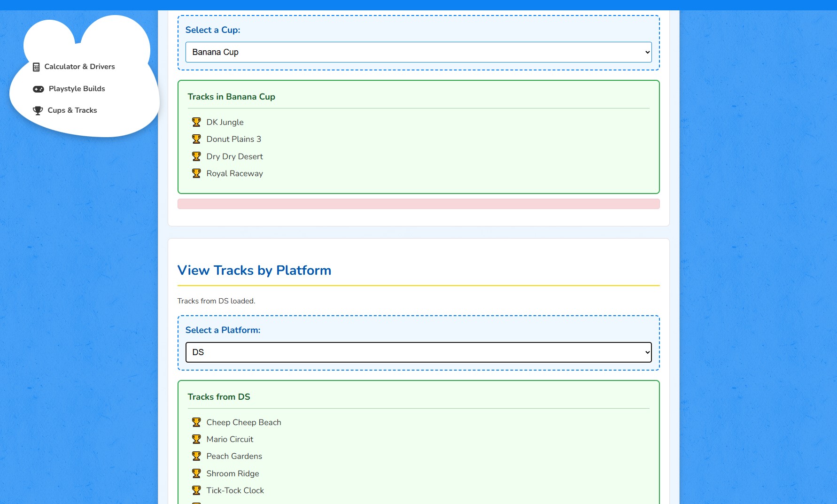Click the trophy icon beside Peach Gardens

tap(196, 456)
